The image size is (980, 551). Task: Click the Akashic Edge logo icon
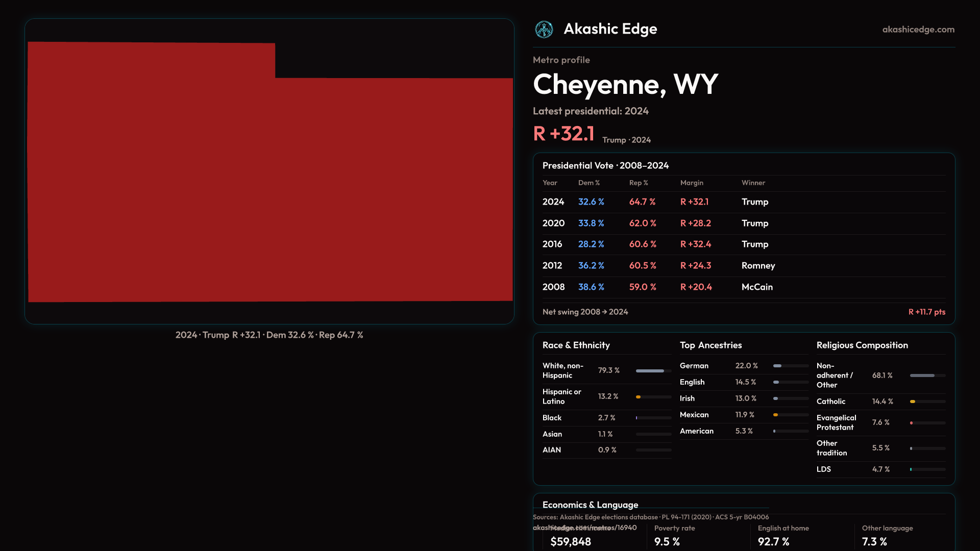point(544,30)
